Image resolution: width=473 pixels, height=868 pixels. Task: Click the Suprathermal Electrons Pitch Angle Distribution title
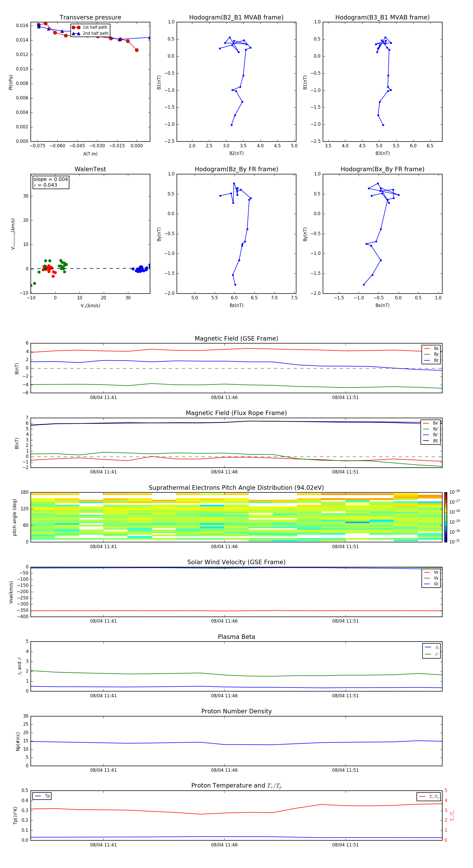point(236,488)
